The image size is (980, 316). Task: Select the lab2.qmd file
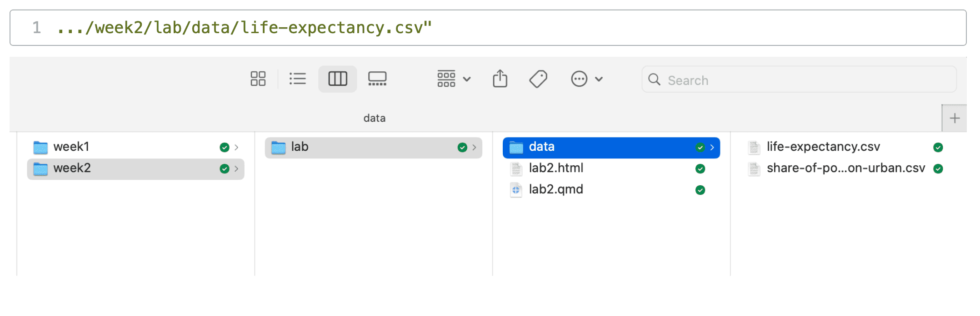[556, 190]
